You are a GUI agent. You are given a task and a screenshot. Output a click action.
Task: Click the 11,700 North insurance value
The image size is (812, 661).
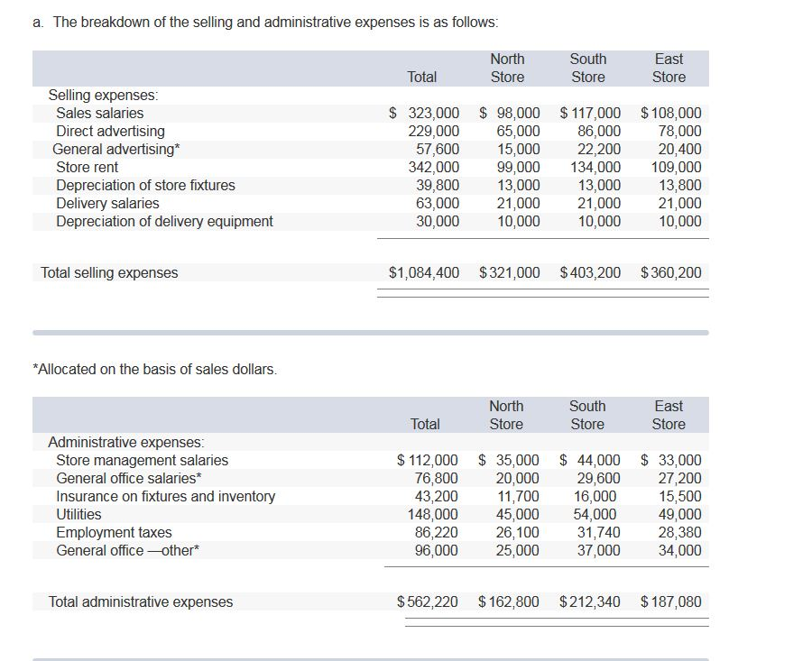[518, 496]
